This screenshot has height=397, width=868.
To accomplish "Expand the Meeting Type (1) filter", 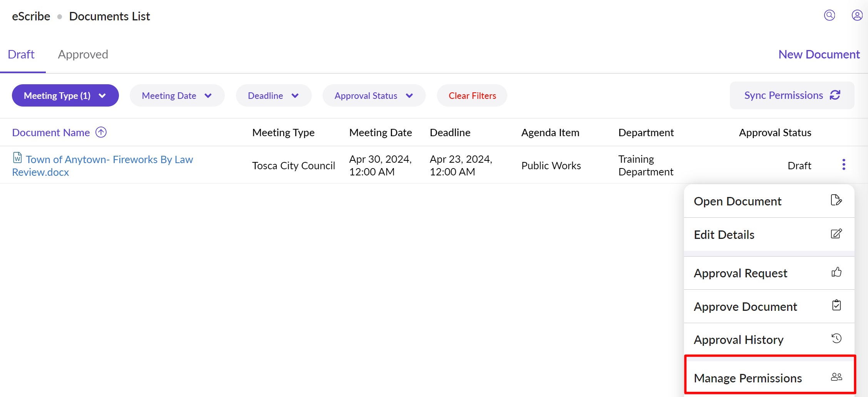I will [65, 95].
